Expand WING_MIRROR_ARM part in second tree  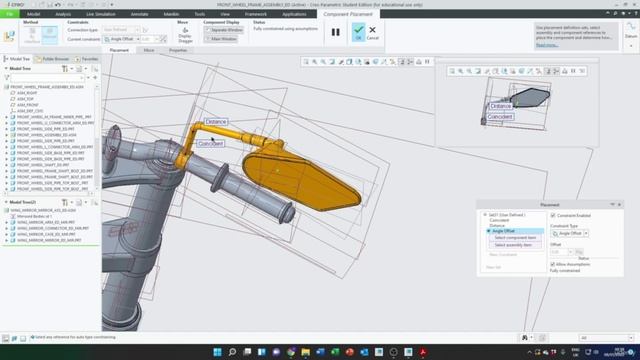[x=7, y=222]
